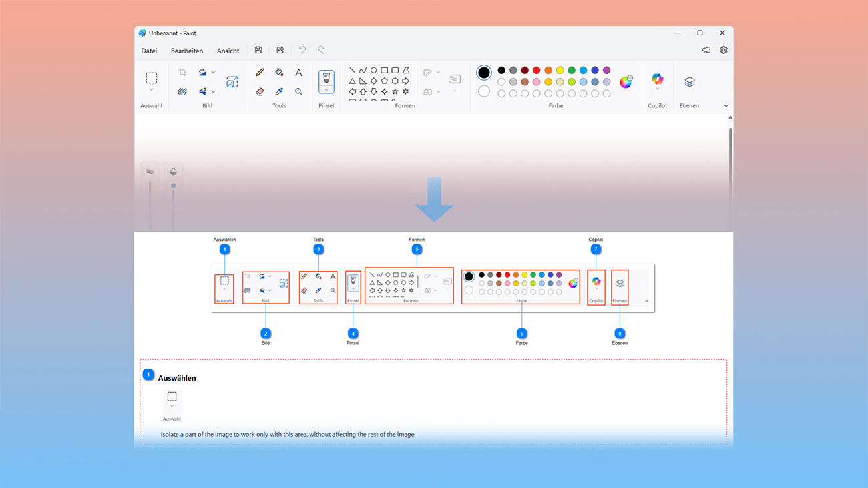The image size is (868, 488).
Task: Select the star shape in Formen
Action: pyautogui.click(x=395, y=91)
